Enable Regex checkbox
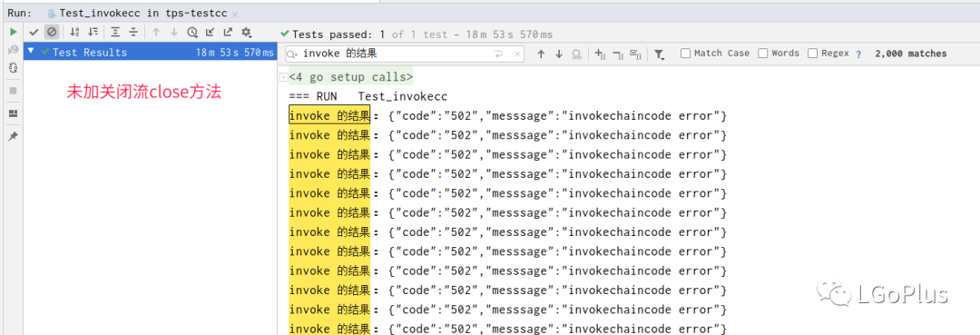This screenshot has width=980, height=335. (x=812, y=54)
